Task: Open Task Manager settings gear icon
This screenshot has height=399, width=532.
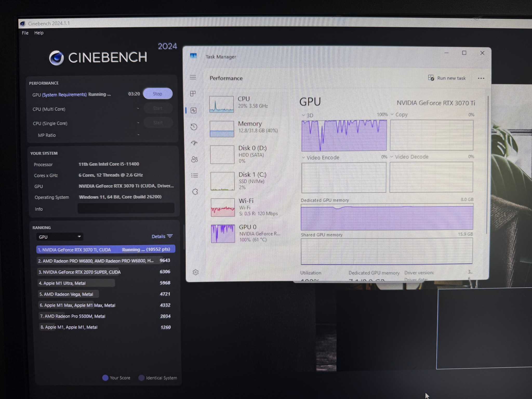Action: [196, 272]
